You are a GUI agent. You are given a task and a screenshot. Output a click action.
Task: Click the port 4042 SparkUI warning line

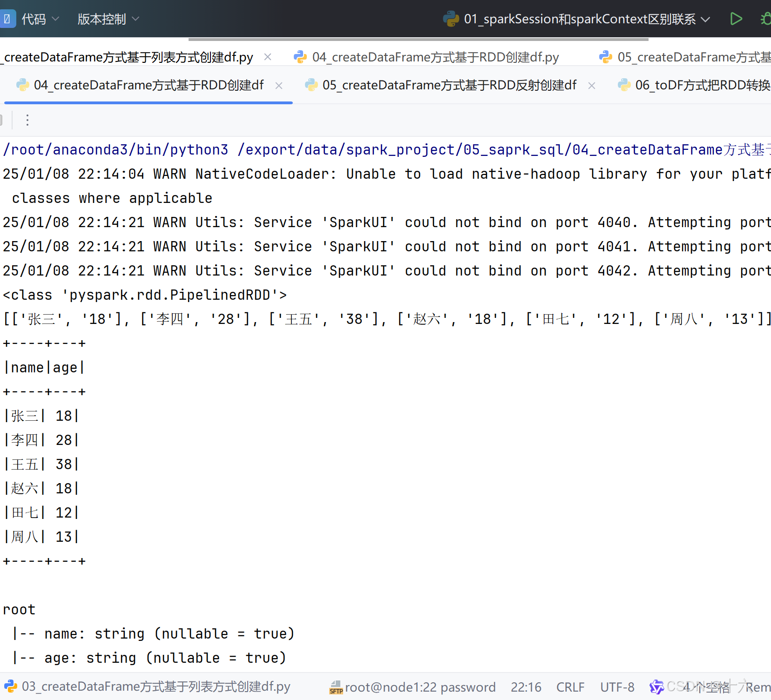click(386, 270)
